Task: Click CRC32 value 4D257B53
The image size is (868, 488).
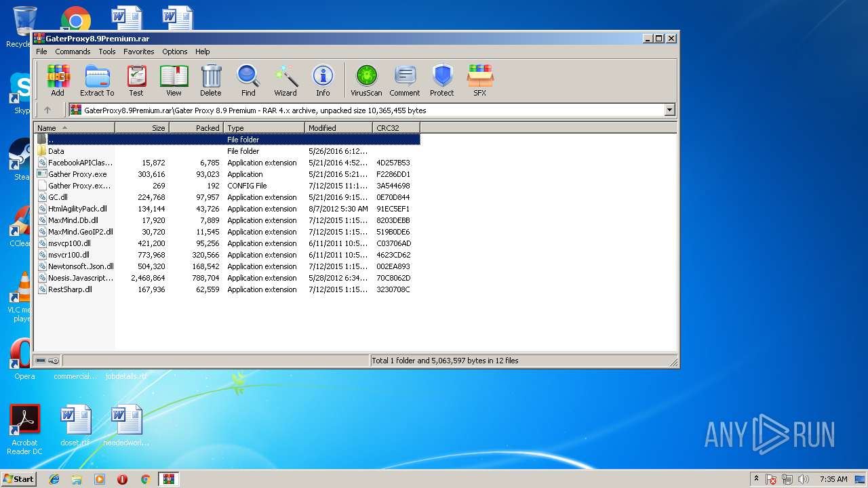Action: pyautogui.click(x=393, y=163)
